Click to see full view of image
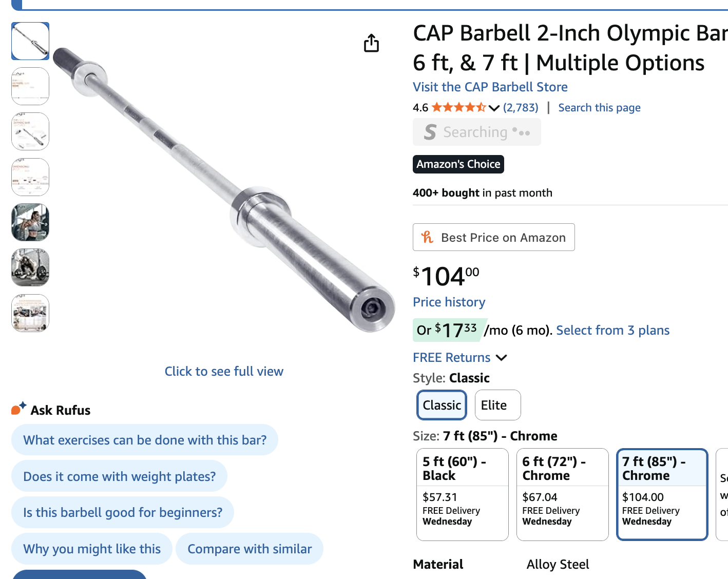 click(224, 371)
